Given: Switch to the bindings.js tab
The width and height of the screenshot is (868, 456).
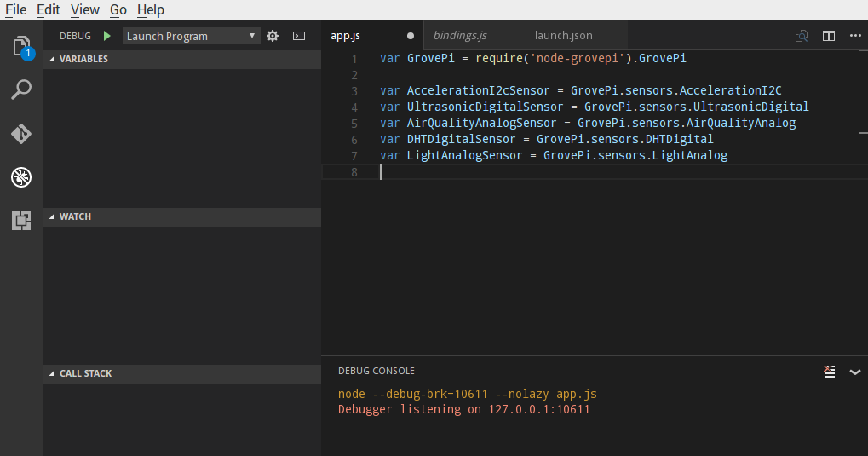Looking at the screenshot, I should click(x=460, y=36).
